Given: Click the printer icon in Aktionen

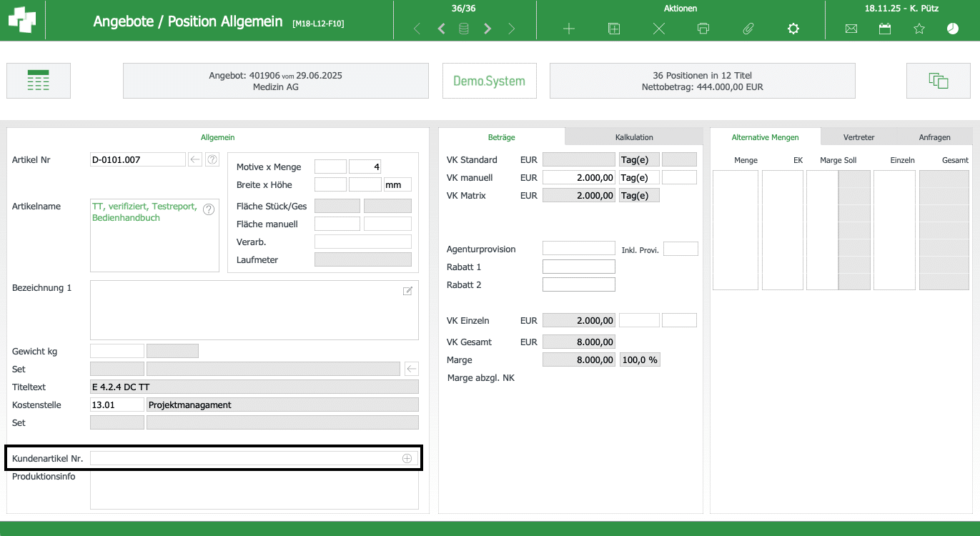Looking at the screenshot, I should [x=703, y=29].
